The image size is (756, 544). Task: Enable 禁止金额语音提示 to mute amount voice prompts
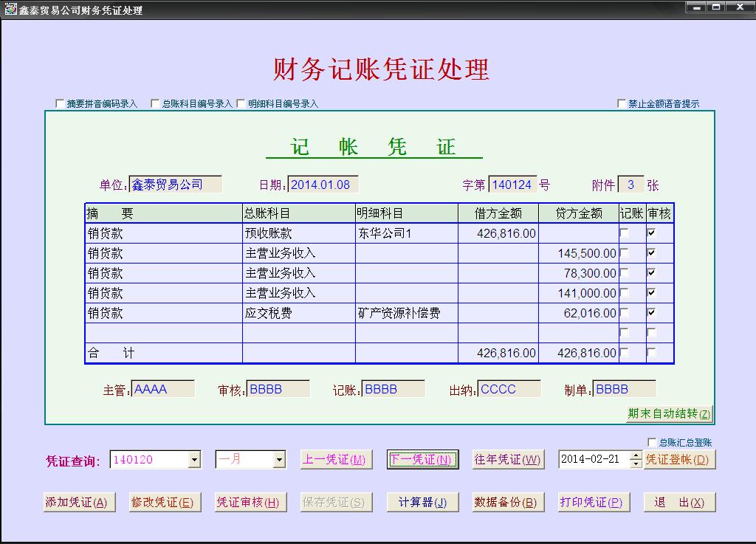tap(622, 103)
